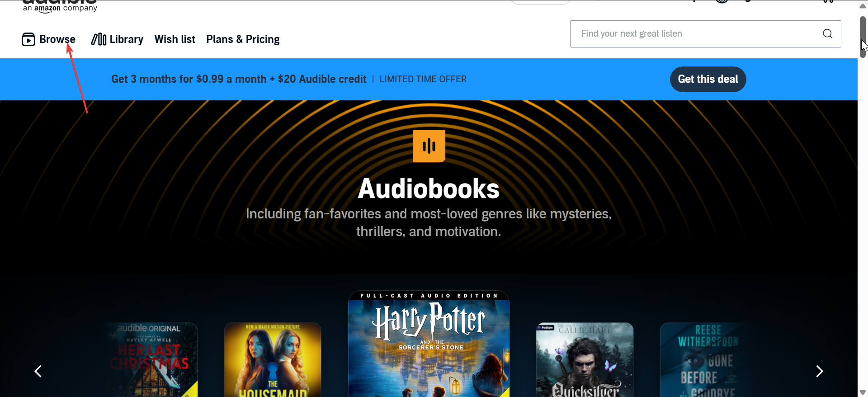Select The Housemaid audiobook cover
This screenshot has width=868, height=397.
coord(273,359)
